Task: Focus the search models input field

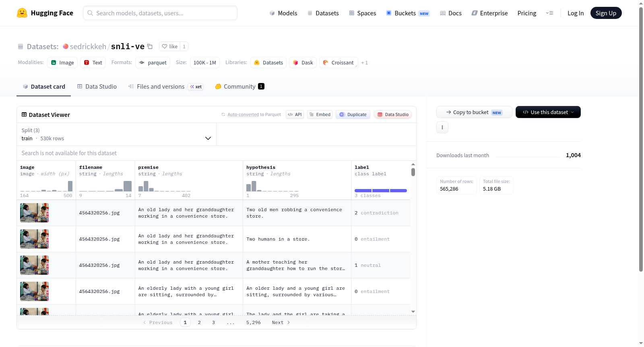Action: point(160,13)
